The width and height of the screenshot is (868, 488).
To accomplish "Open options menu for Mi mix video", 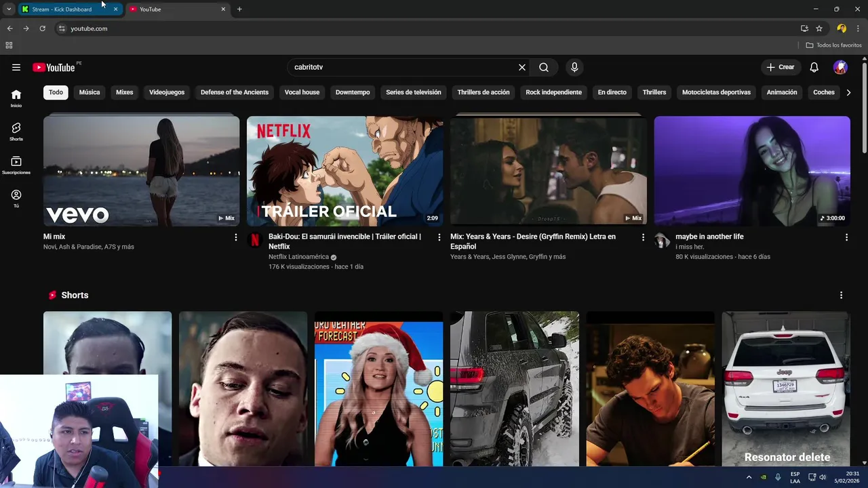I will click(236, 237).
